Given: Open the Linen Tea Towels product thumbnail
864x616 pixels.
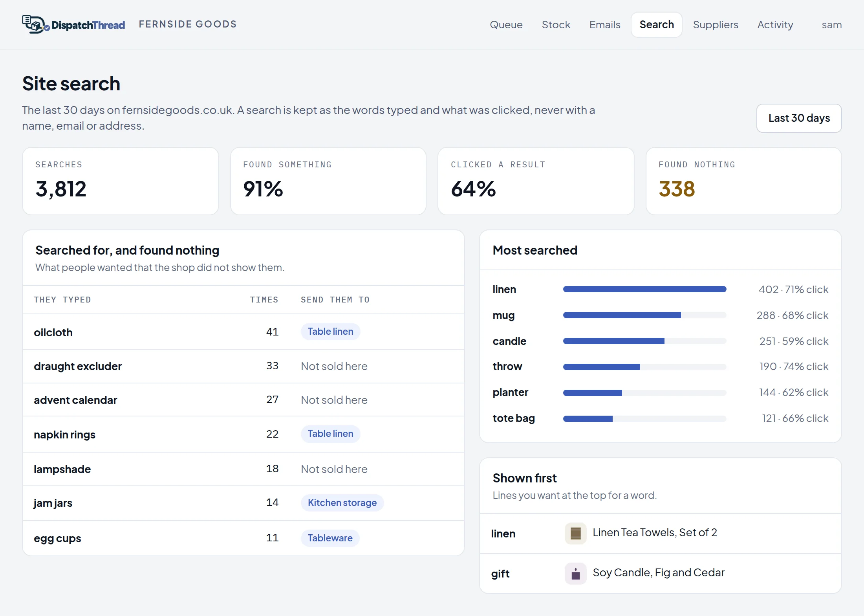Looking at the screenshot, I should (x=575, y=533).
